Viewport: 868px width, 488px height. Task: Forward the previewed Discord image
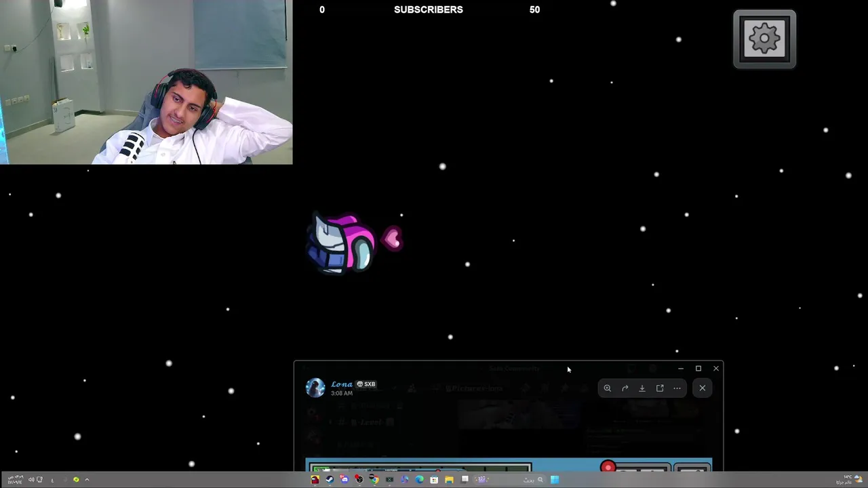click(x=625, y=388)
